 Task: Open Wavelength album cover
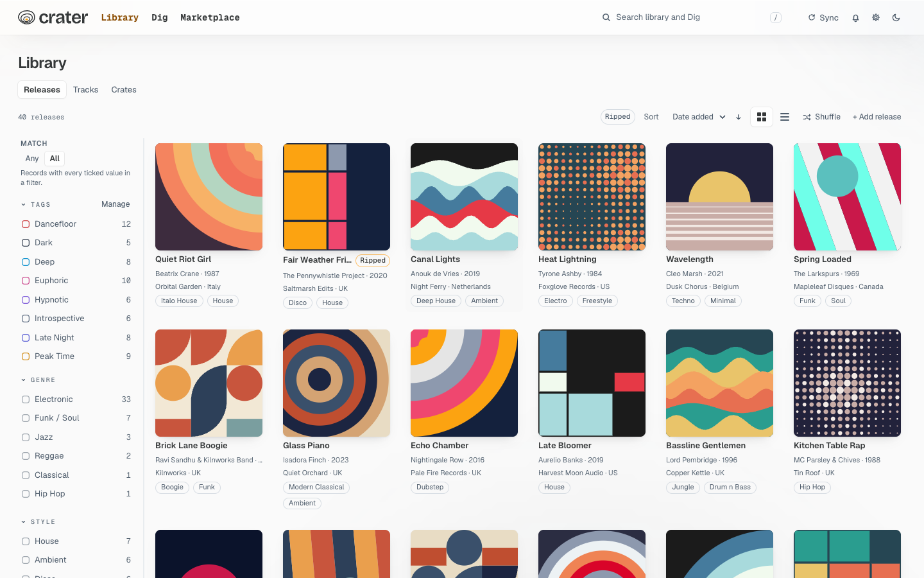tap(719, 197)
